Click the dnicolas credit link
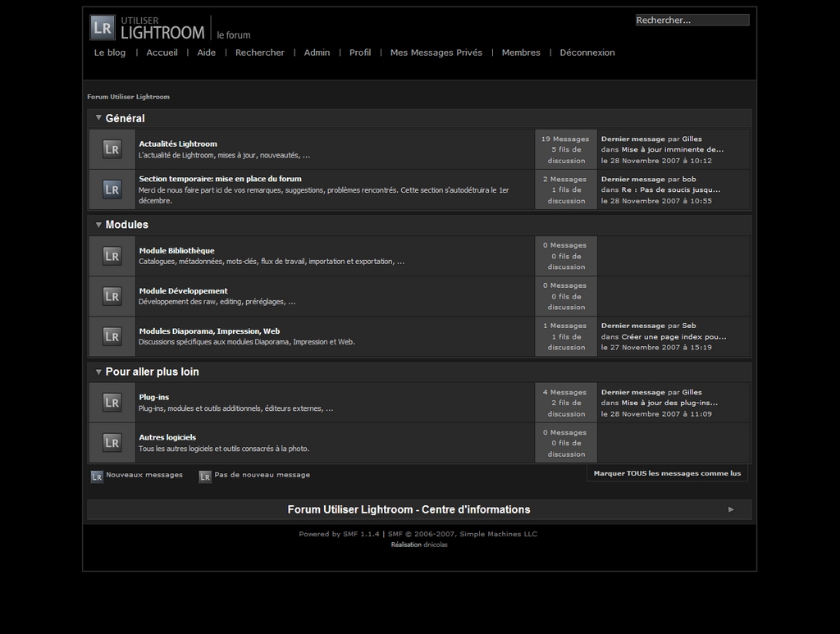This screenshot has width=840, height=634. (x=436, y=545)
